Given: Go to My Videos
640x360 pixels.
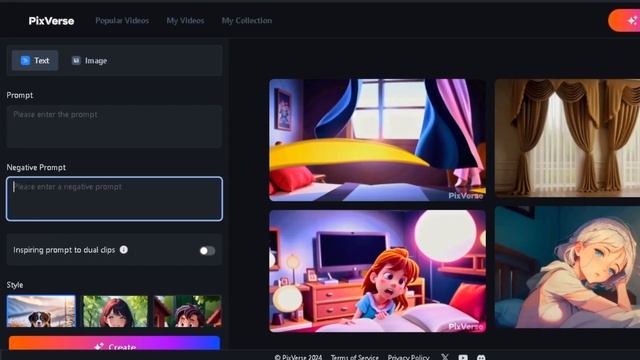Looking at the screenshot, I should coord(185,20).
